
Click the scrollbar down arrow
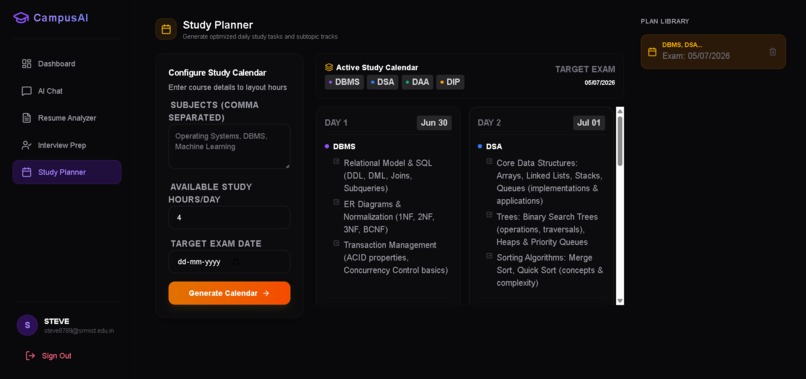point(620,301)
